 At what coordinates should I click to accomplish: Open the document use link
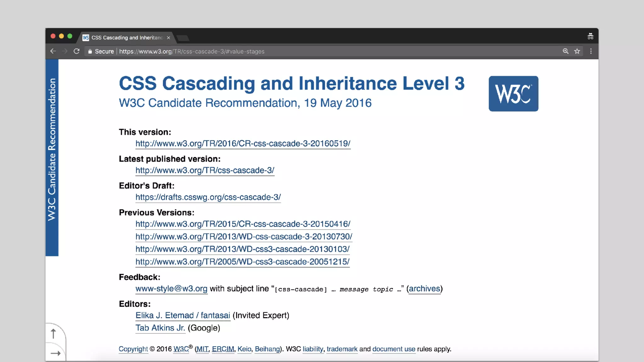click(x=394, y=349)
